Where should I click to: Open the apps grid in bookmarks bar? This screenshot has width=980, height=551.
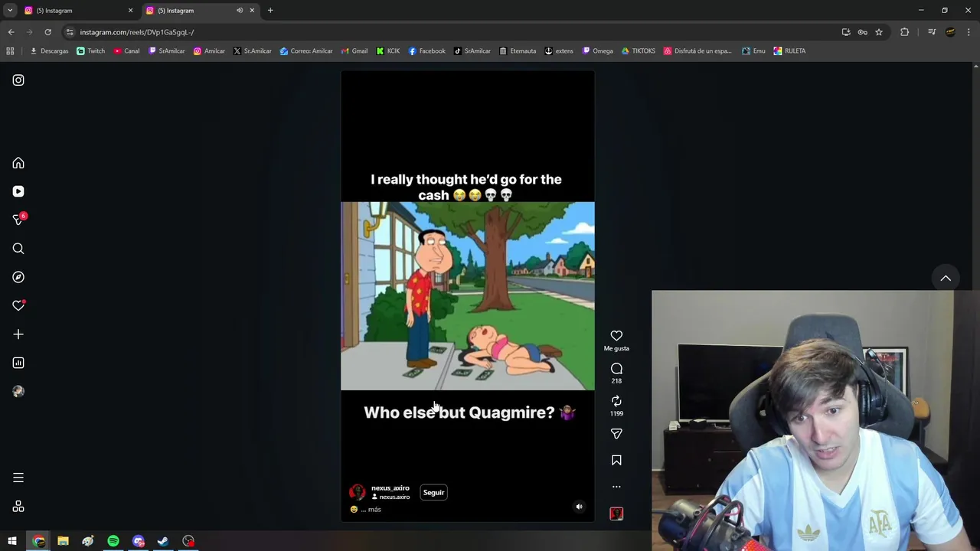(x=10, y=51)
